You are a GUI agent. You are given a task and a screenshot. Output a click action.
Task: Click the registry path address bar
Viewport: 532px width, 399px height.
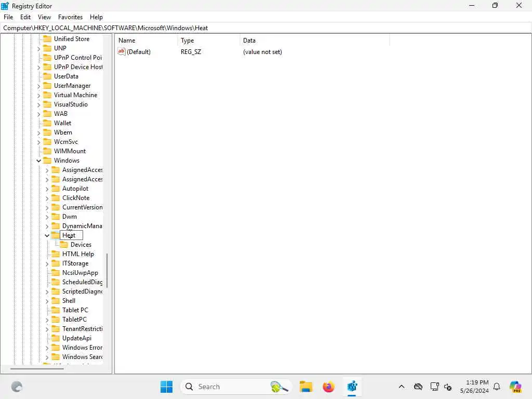click(266, 28)
